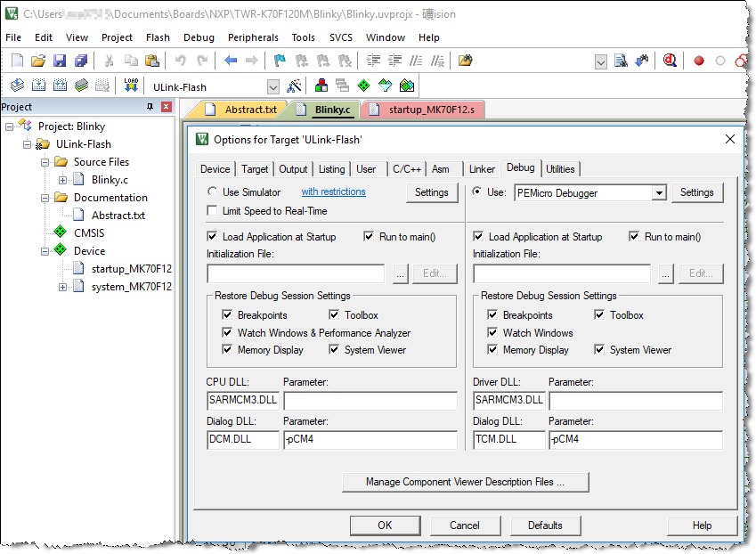The image size is (756, 554).
Task: Click the Cut scissors icon
Action: point(109,61)
